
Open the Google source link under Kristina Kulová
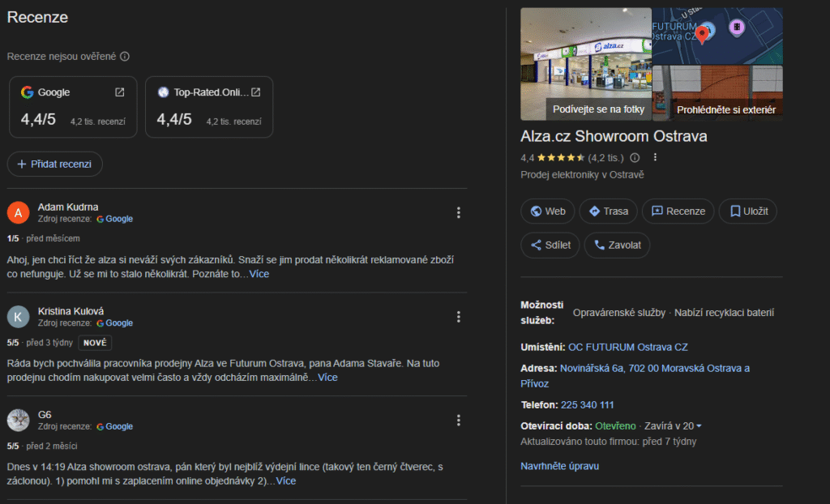115,323
